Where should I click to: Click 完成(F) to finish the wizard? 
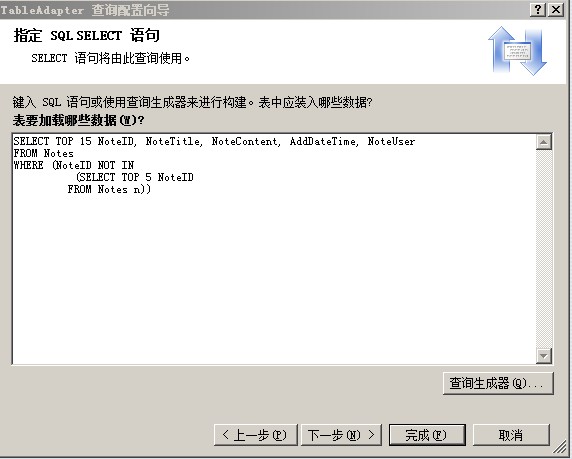pos(427,435)
